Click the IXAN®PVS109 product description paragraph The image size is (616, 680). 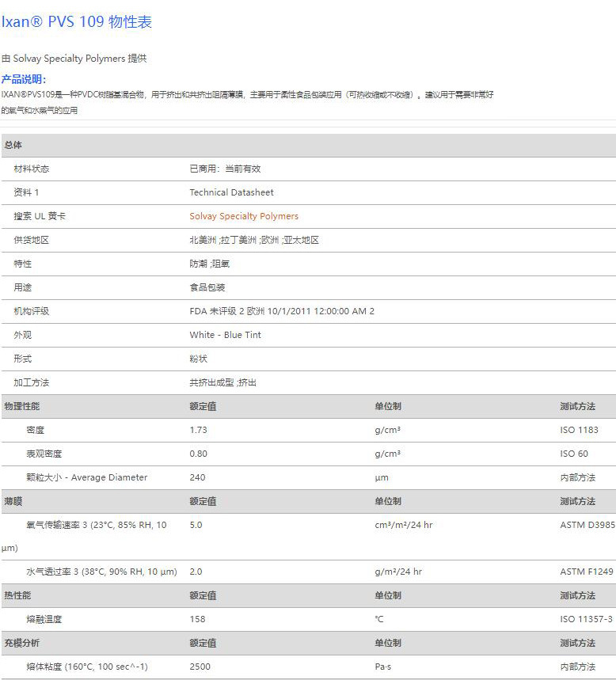tap(247, 102)
